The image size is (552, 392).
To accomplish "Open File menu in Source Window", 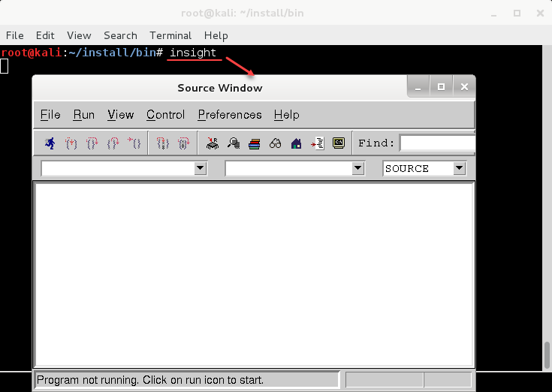I will pos(50,115).
